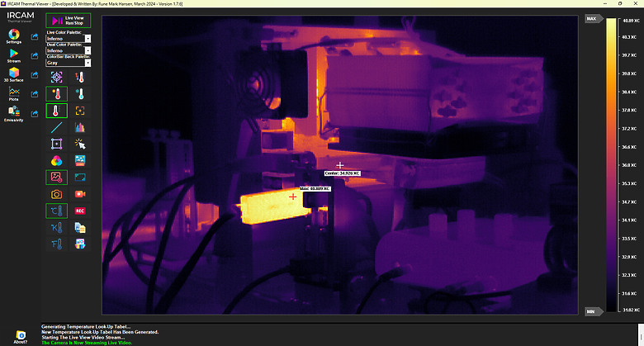Open the Dual Color Palette dropdown

(88, 50)
